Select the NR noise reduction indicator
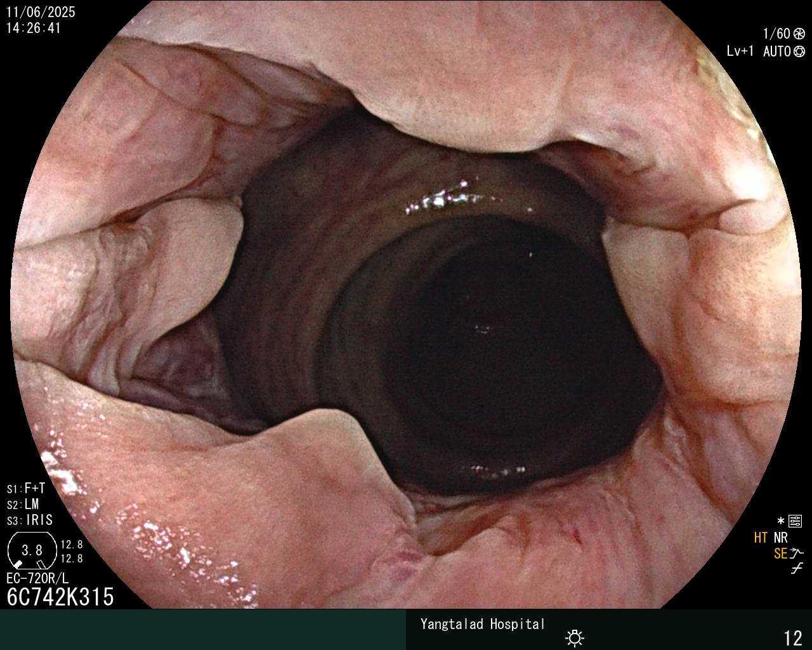812x650 pixels. 780,538
